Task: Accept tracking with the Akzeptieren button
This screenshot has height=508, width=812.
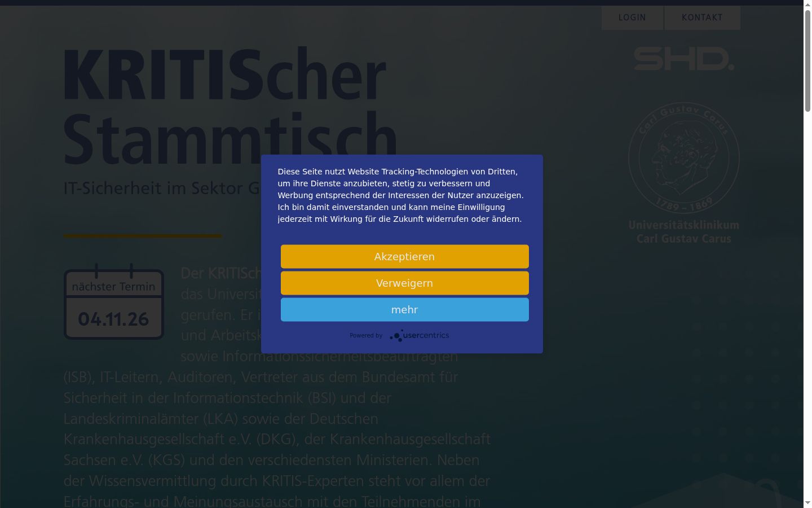Action: tap(405, 256)
